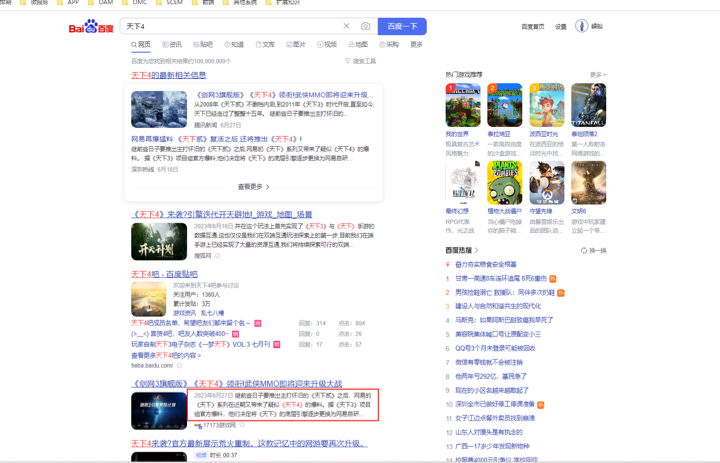Click the 开天计划 result thumbnail

pyautogui.click(x=159, y=242)
